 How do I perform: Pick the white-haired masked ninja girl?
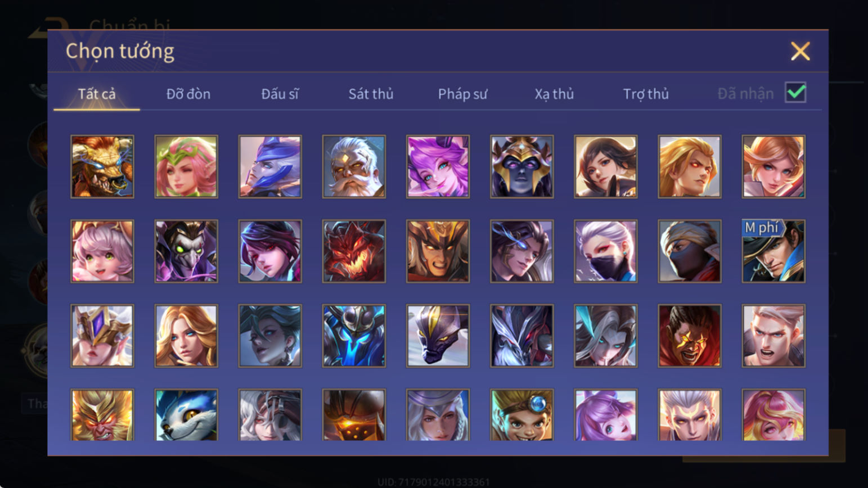[x=606, y=251]
